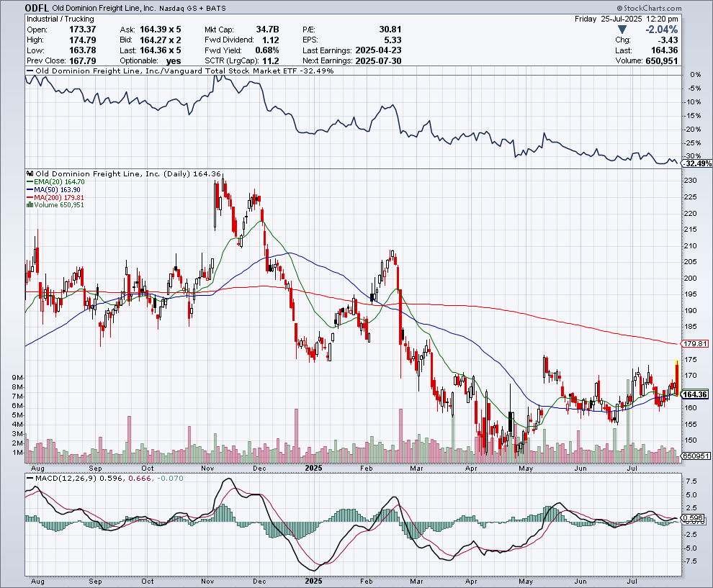Click the 9M volume scale label
The image size is (713, 588).
tap(18, 378)
